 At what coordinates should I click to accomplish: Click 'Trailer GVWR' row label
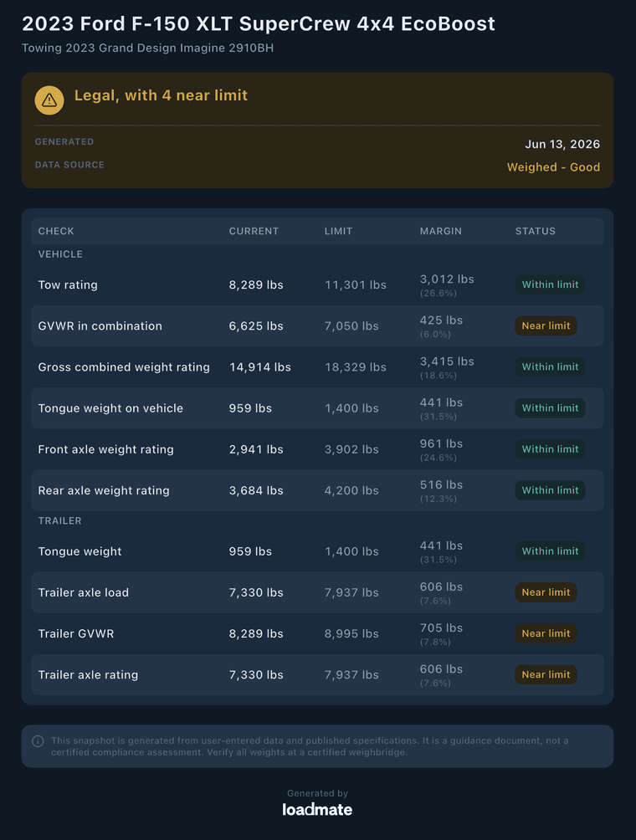click(76, 633)
